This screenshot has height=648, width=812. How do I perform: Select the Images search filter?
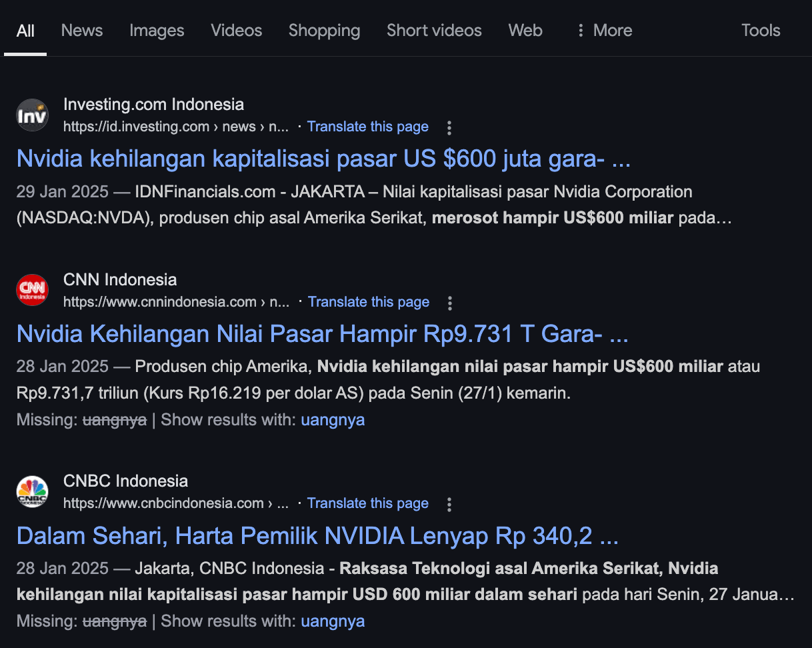pyautogui.click(x=157, y=30)
